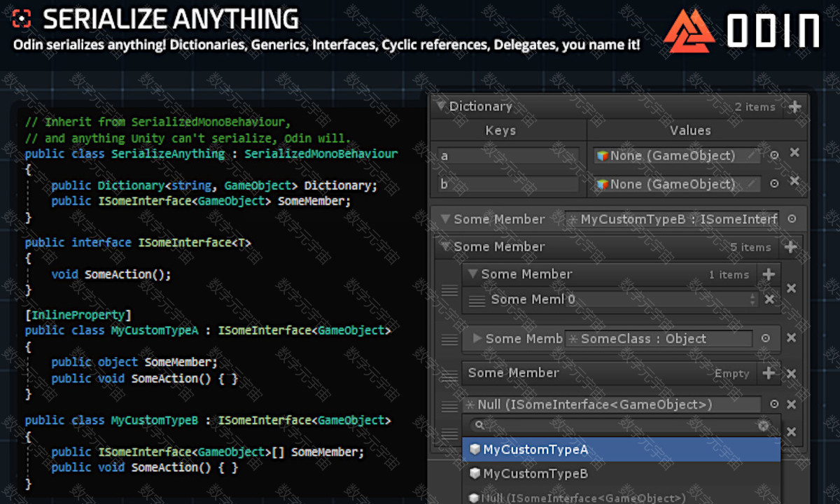Image resolution: width=840 pixels, height=504 pixels.
Task: Select the None (GameObject) value for key a
Action: click(677, 155)
